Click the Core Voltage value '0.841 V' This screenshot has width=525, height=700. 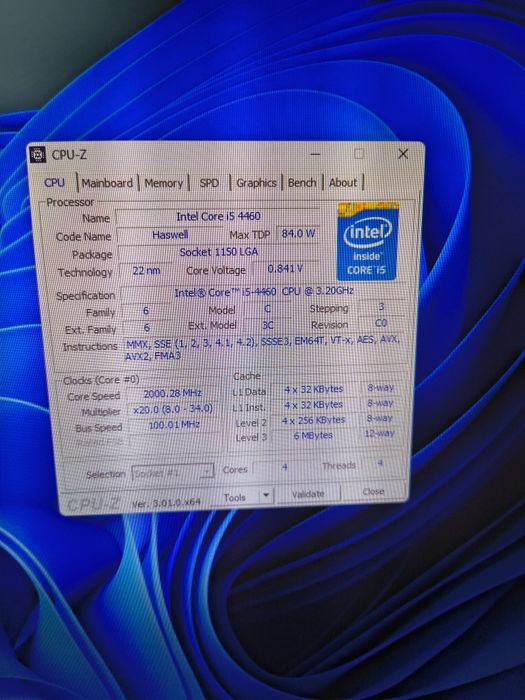tap(285, 269)
